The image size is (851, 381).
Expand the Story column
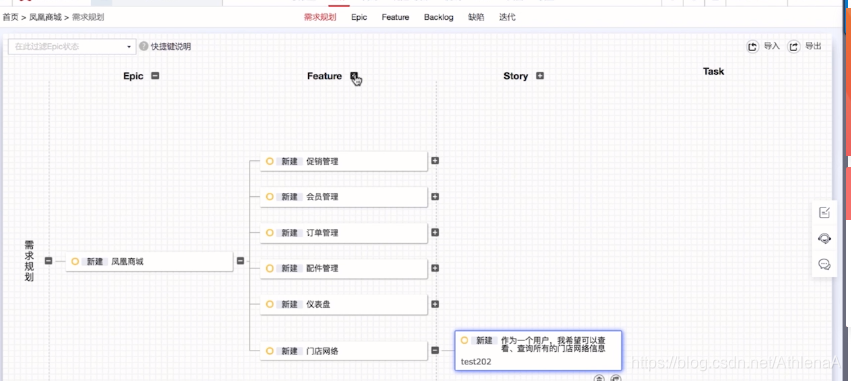[x=539, y=76]
